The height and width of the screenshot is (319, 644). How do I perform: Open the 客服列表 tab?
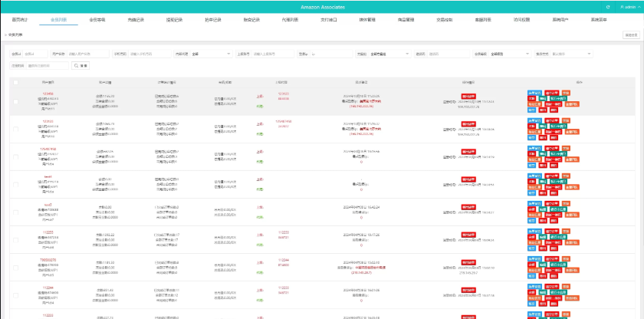click(x=483, y=20)
